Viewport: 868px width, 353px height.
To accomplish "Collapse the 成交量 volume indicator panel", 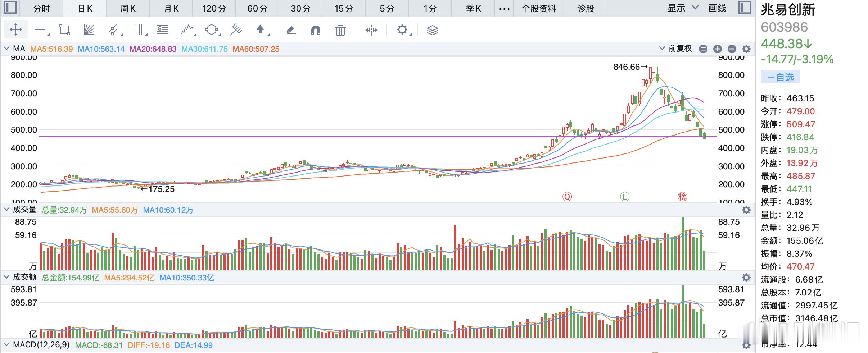I will pos(6,209).
